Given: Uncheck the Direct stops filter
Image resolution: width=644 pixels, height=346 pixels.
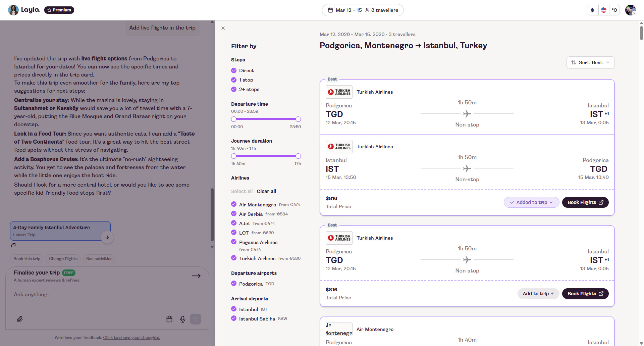Looking at the screenshot, I should click(x=234, y=70).
